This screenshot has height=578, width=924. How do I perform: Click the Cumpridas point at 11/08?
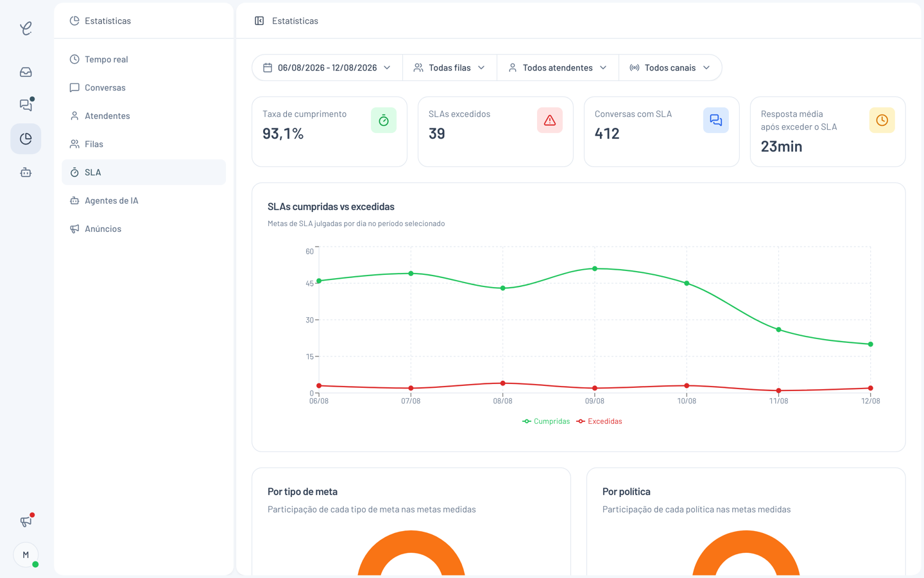pos(778,329)
